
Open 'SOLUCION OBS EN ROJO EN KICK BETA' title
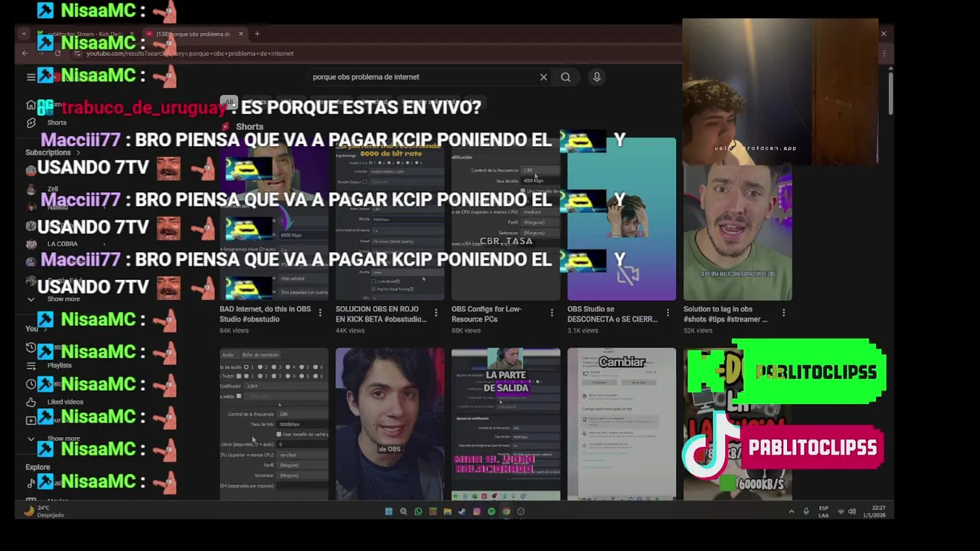tap(381, 314)
